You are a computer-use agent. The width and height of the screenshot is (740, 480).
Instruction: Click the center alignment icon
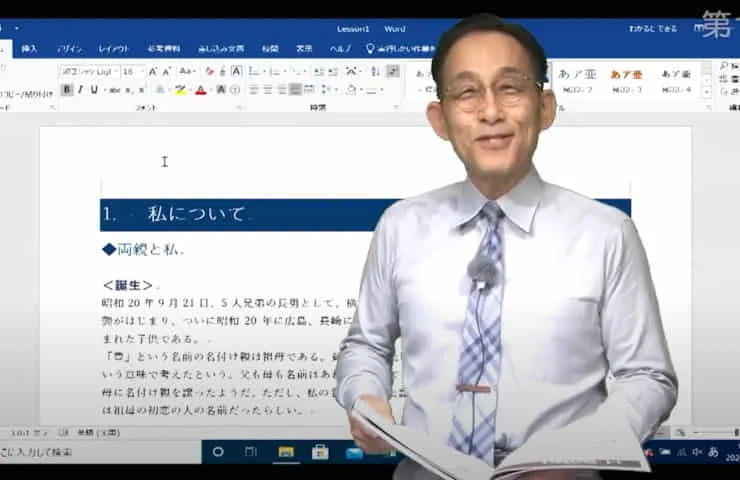tap(268, 90)
